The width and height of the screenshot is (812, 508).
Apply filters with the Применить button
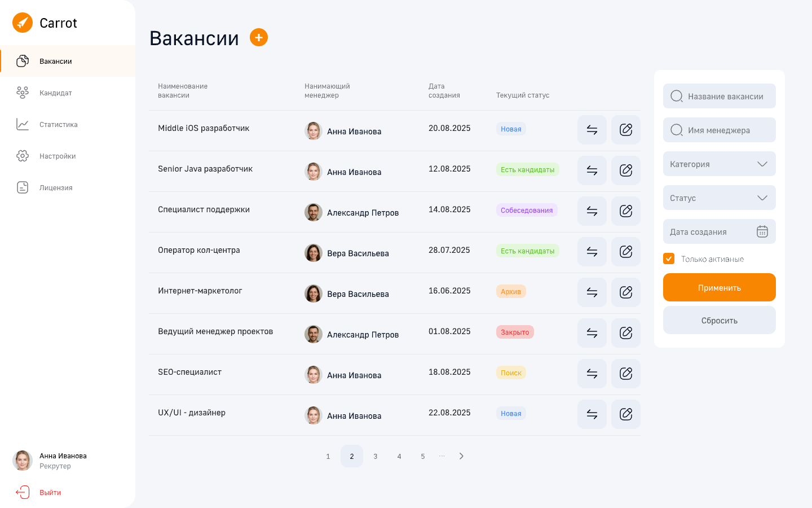point(720,287)
